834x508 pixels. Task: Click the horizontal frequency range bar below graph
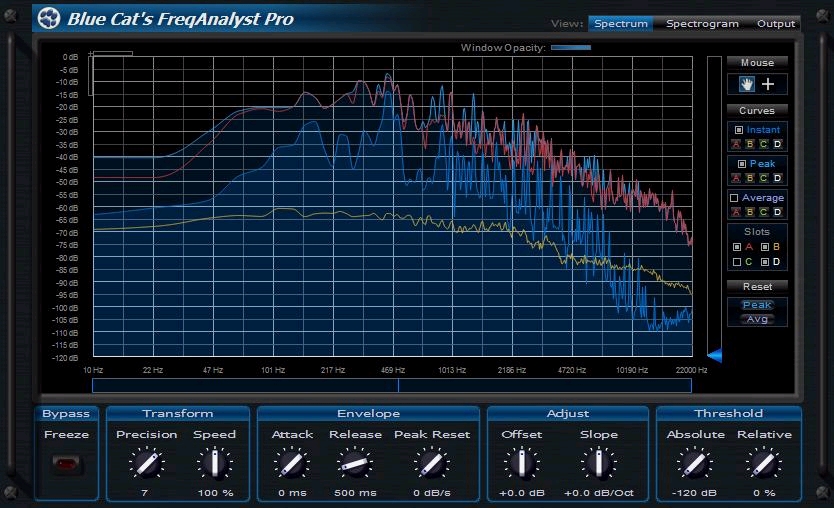pyautogui.click(x=392, y=386)
